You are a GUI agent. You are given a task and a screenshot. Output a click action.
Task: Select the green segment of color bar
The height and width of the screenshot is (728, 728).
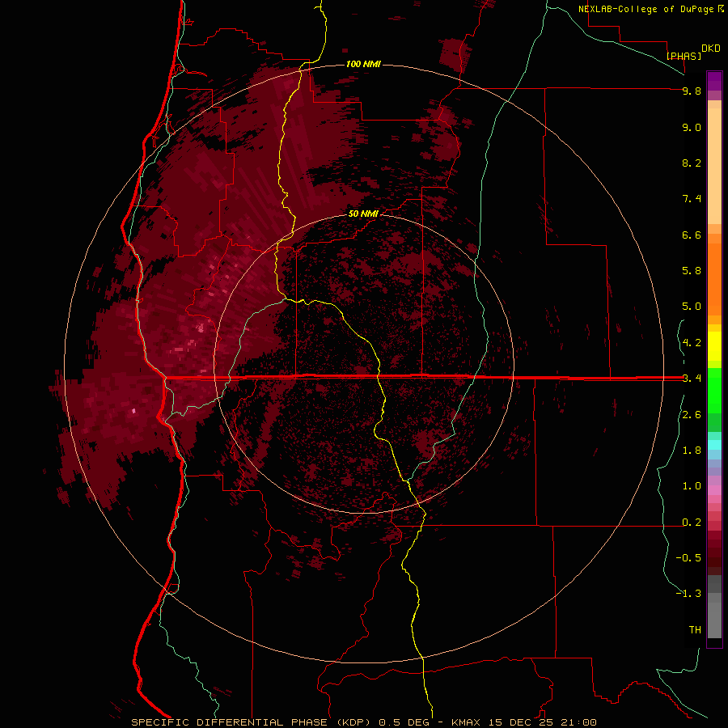pyautogui.click(x=714, y=390)
